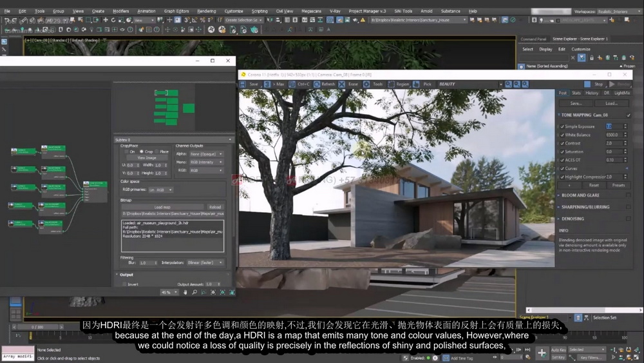Toggle the ACES OT checkbox

click(562, 160)
